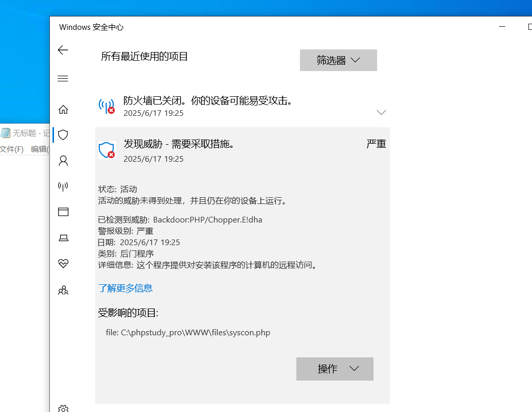Expand the firewall closed notification chevron
This screenshot has height=412, width=532.
(x=381, y=112)
